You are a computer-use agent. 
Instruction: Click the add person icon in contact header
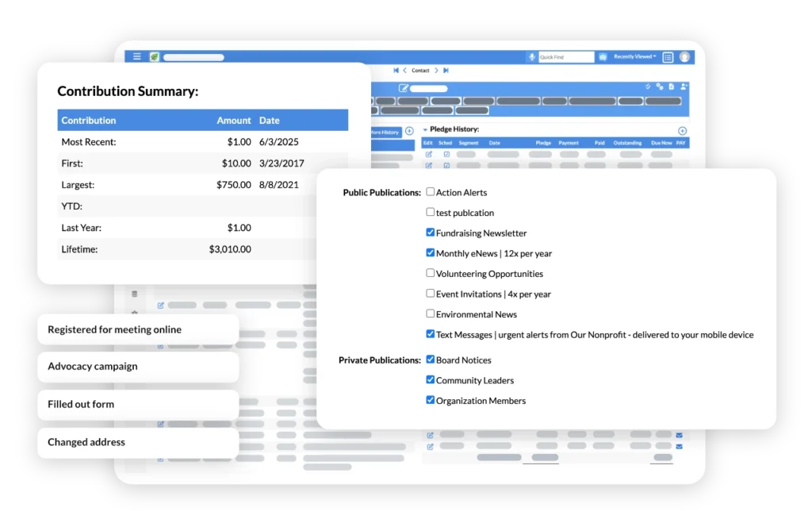point(684,87)
